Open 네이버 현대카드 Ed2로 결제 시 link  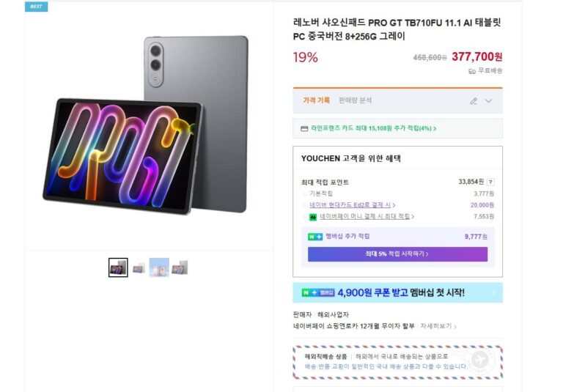[352, 205]
